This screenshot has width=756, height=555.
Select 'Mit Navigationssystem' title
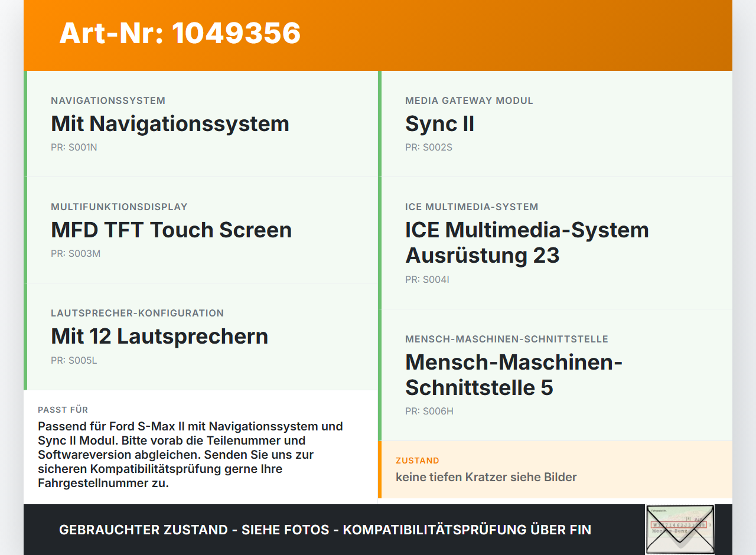pyautogui.click(x=170, y=123)
